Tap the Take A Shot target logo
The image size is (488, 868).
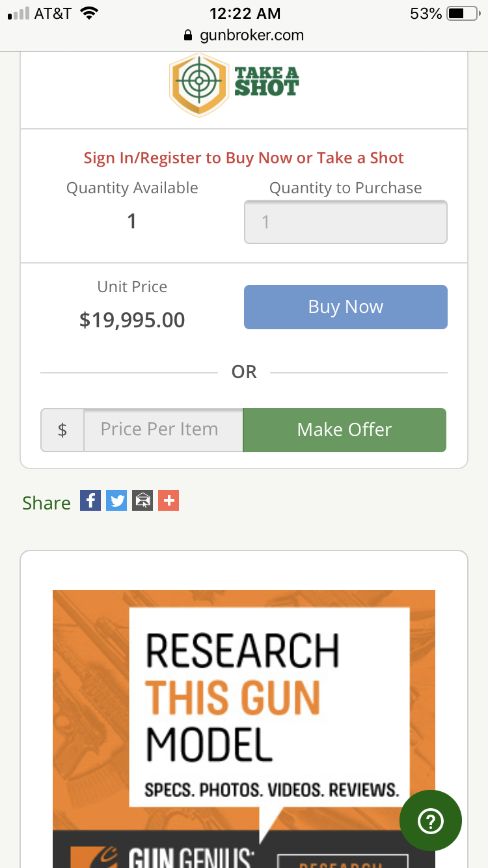point(234,85)
